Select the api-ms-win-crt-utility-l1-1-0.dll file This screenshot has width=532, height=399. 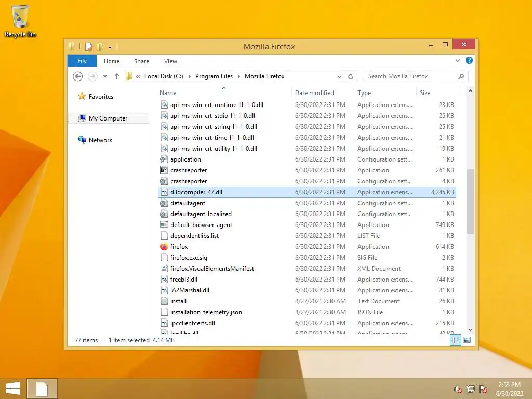click(x=307, y=148)
